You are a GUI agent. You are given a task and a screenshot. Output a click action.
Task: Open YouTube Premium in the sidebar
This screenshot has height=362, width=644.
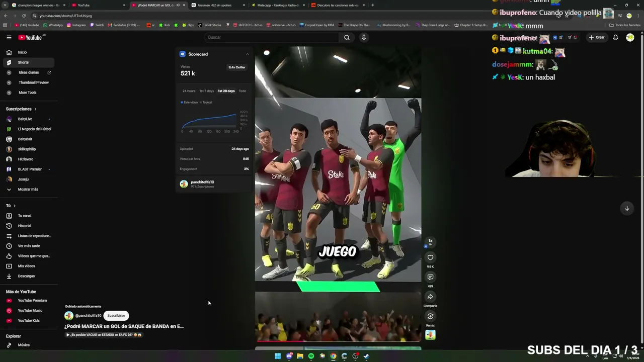[x=28, y=301]
